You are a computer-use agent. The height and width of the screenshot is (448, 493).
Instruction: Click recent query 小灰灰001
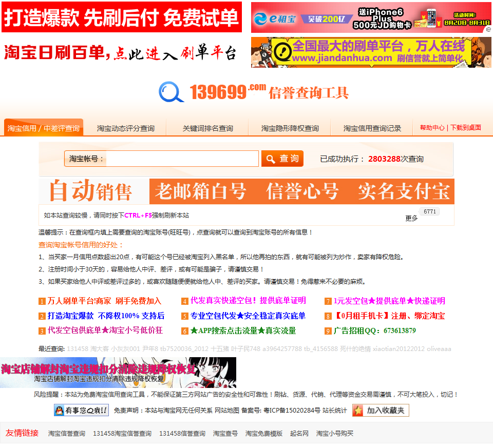point(125,349)
